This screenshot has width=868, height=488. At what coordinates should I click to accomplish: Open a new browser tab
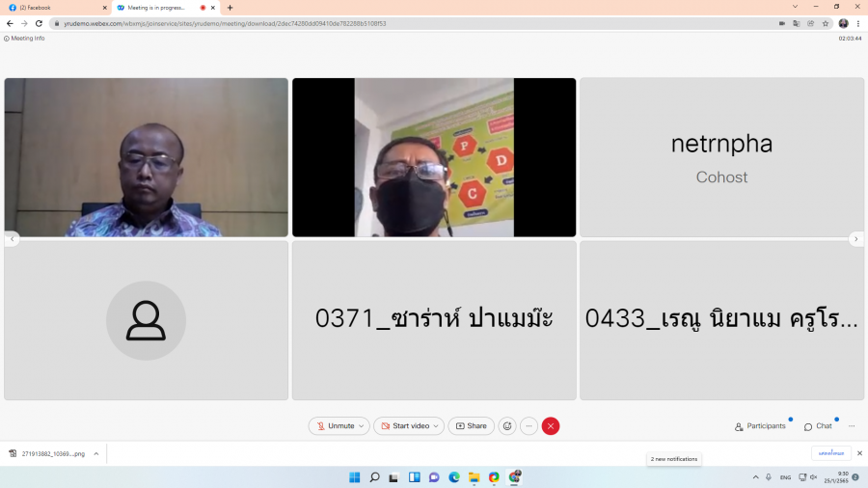click(x=230, y=8)
